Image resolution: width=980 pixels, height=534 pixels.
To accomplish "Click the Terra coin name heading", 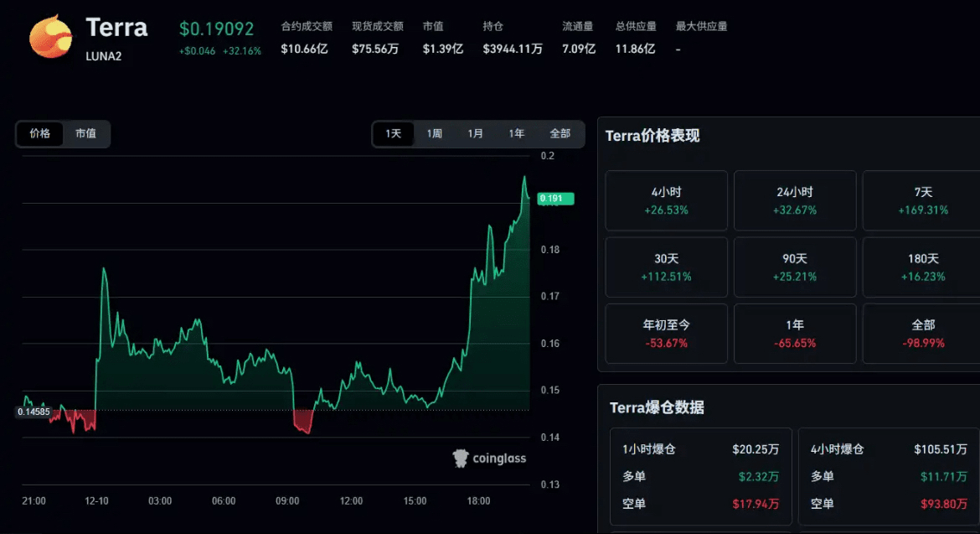I will (117, 28).
